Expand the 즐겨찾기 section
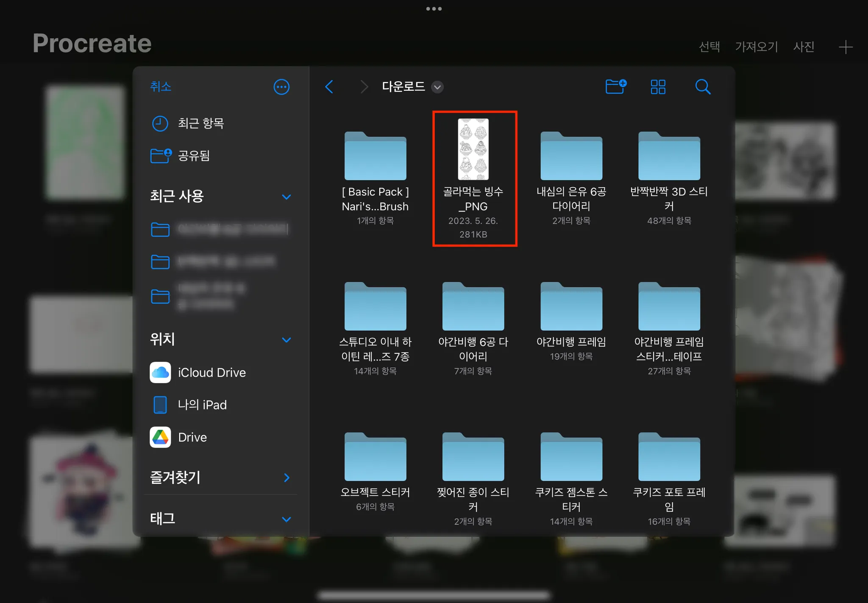The width and height of the screenshot is (868, 603). 287,478
